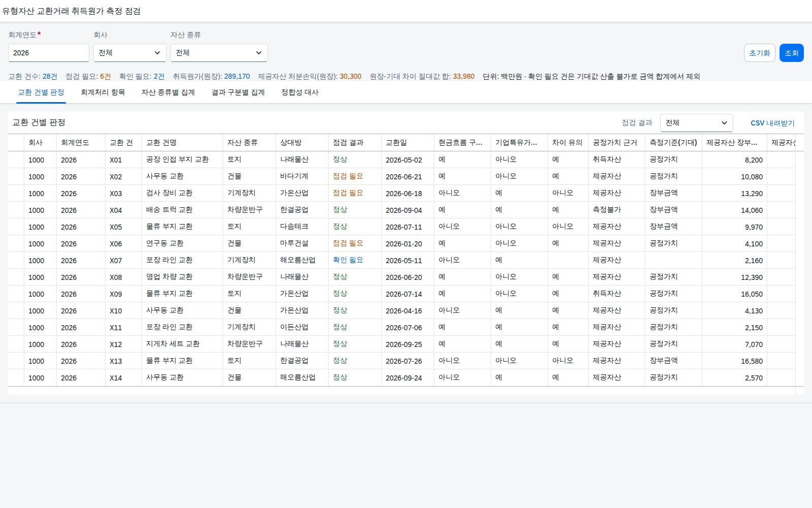Image resolution: width=812 pixels, height=508 pixels.
Task: Switch to 정합성 대사 tab
Action: coord(300,92)
